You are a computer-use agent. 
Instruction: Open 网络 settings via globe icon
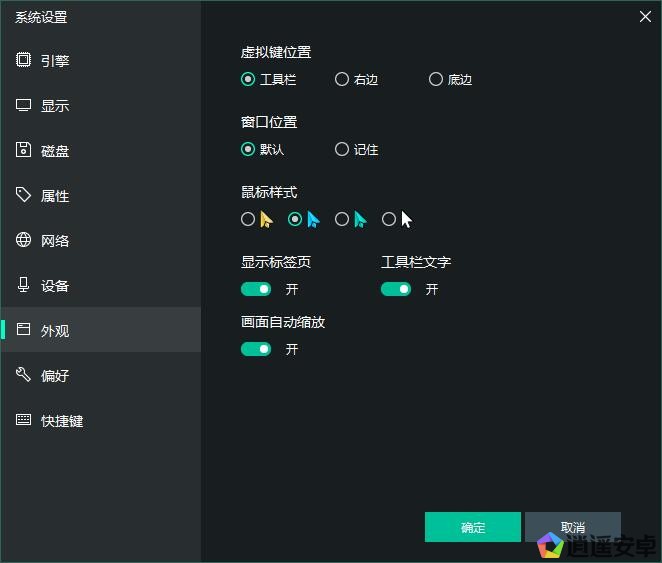click(x=23, y=240)
